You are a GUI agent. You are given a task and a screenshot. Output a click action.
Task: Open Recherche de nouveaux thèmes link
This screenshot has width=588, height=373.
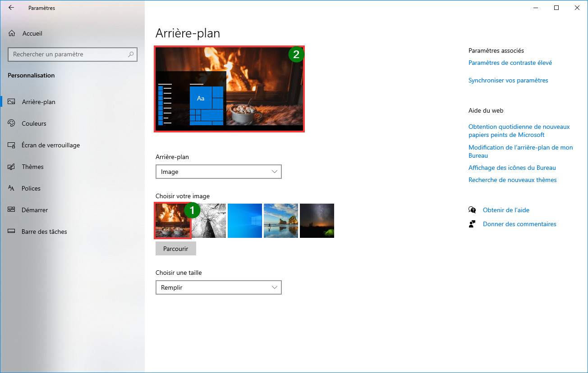(513, 180)
